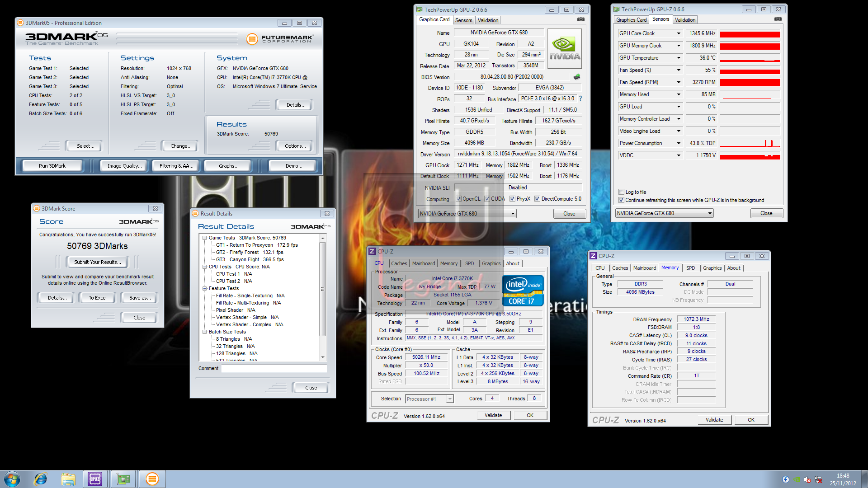Click camera screenshot icon in GPU-Z Graphics Card window
This screenshot has height=488, width=868.
click(x=581, y=19)
